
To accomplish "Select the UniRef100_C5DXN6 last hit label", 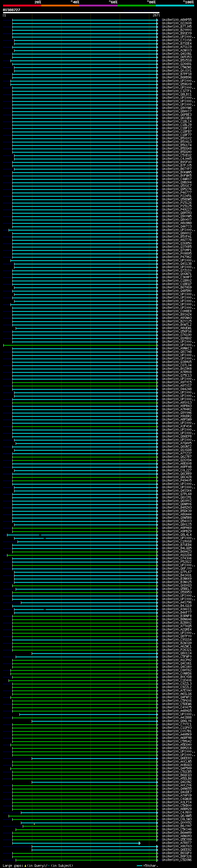I will click(x=176, y=860).
